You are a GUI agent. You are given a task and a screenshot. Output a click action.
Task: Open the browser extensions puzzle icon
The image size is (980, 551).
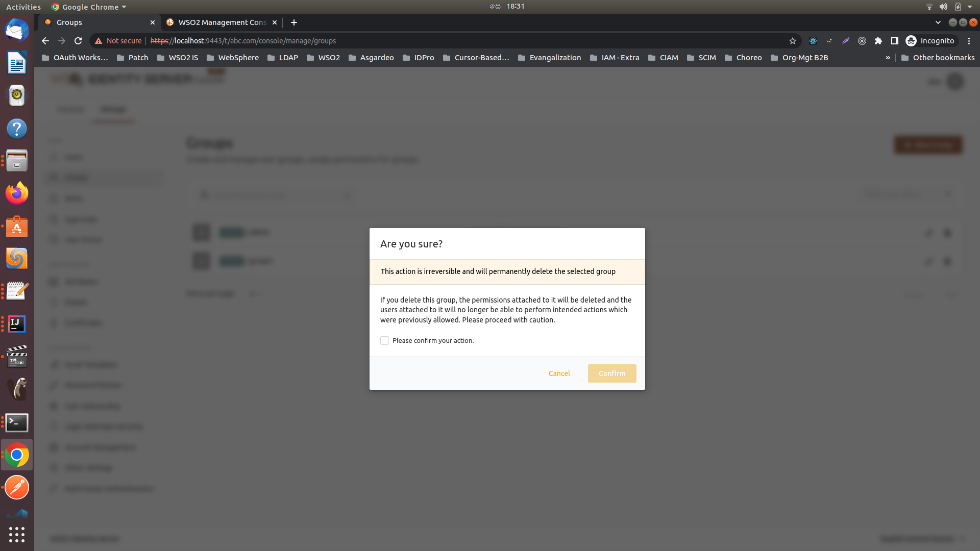(878, 41)
